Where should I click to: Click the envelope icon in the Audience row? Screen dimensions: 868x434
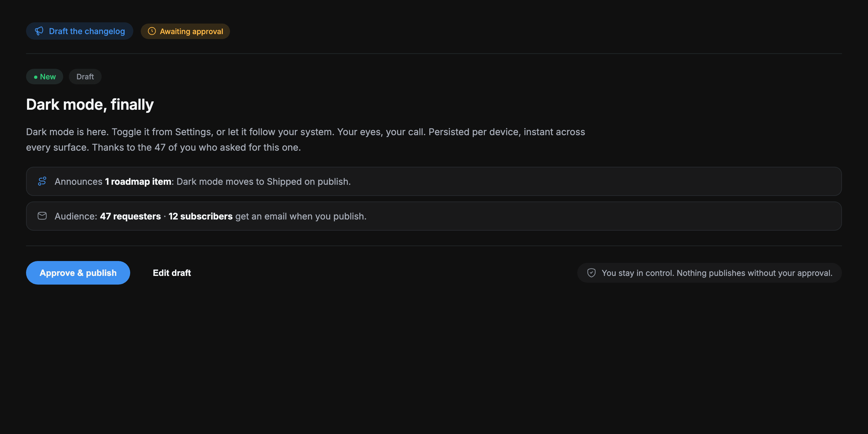[x=42, y=216]
